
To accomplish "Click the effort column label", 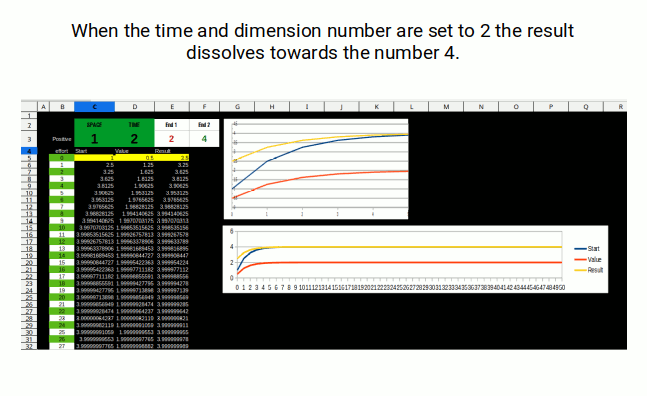I will point(62,151).
